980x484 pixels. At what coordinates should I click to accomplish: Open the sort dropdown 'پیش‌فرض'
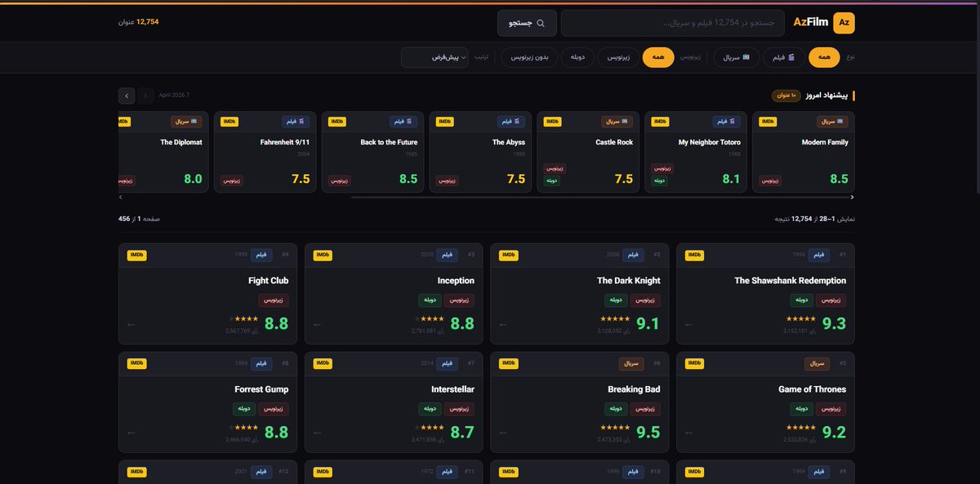434,57
